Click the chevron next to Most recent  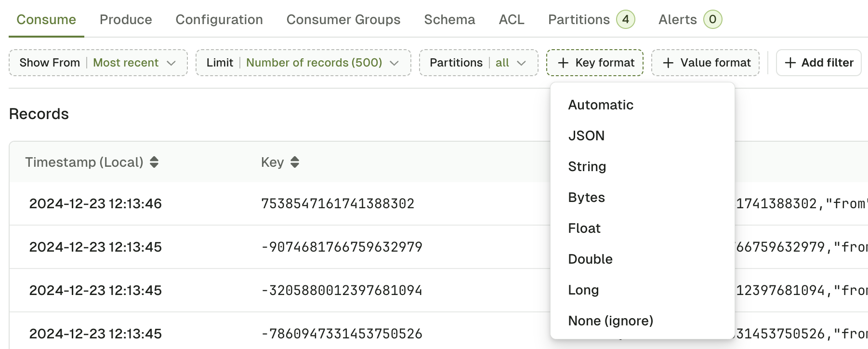tap(171, 63)
